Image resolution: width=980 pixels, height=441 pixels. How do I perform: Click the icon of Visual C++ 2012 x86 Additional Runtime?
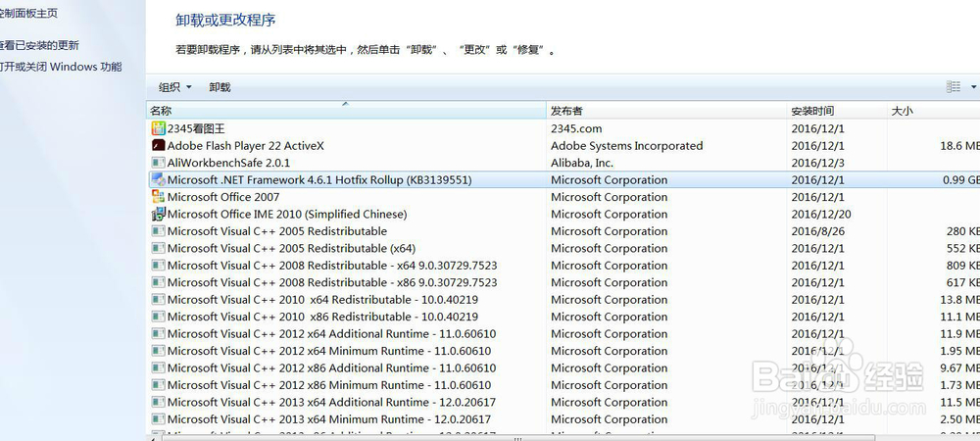159,367
